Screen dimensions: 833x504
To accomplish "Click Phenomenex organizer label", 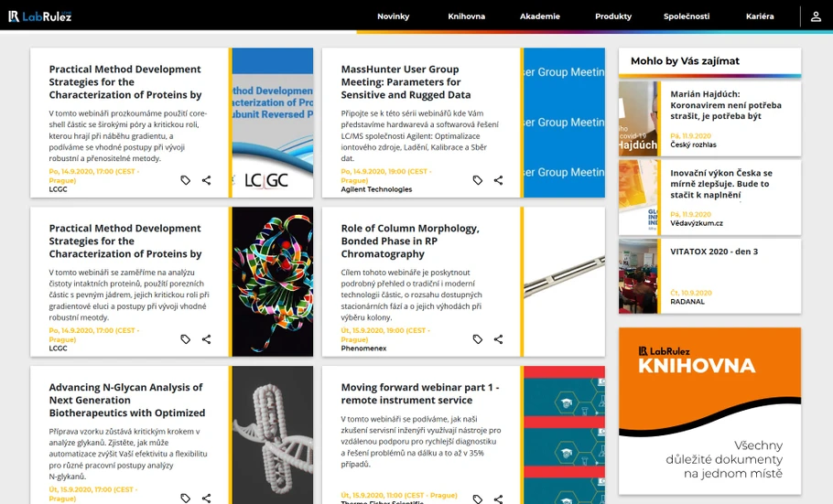I will [363, 349].
